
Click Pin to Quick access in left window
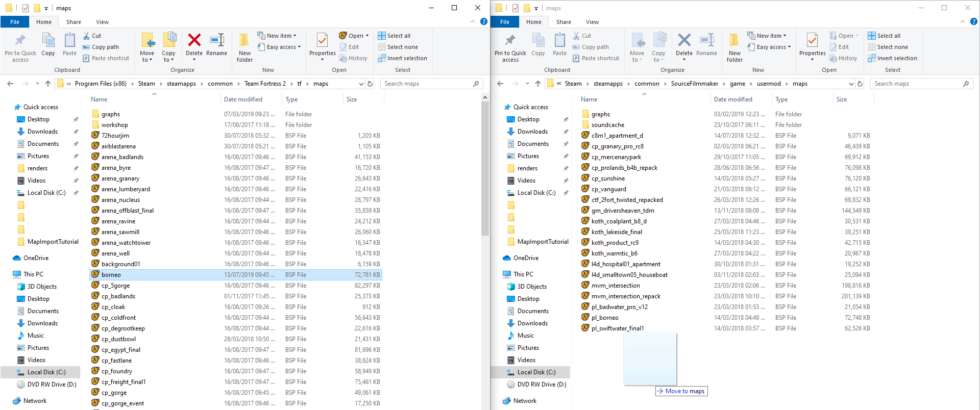pos(20,47)
